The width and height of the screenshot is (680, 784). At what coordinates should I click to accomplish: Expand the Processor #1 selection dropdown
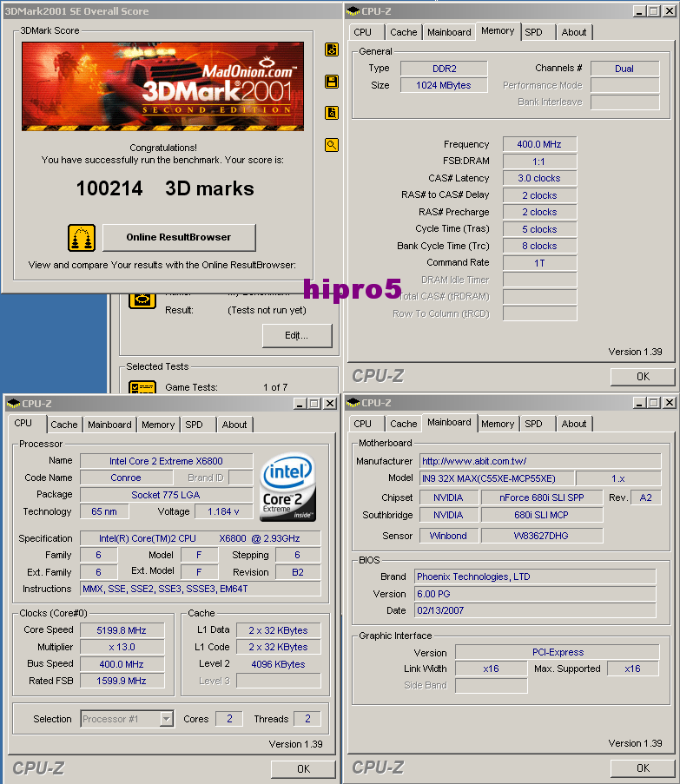[167, 719]
